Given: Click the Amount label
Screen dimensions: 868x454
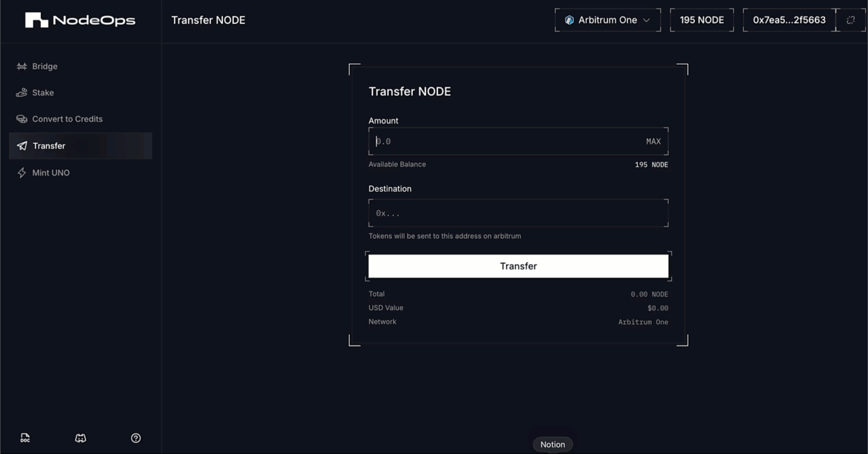Looking at the screenshot, I should point(383,121).
